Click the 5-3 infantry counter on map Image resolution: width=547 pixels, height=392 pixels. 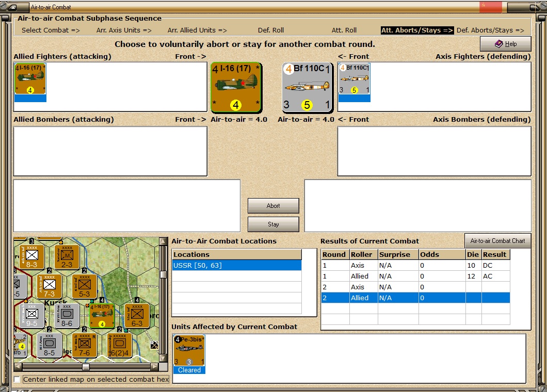[x=85, y=286]
